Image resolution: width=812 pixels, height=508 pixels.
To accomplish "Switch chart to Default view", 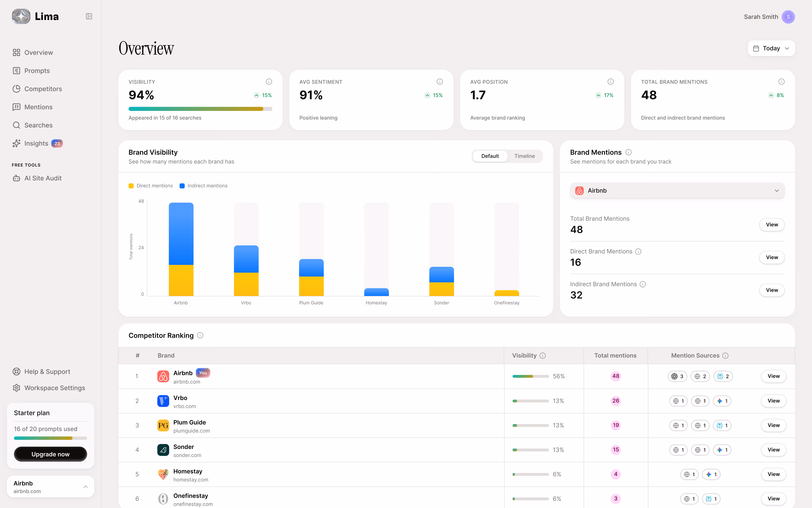I will [490, 156].
